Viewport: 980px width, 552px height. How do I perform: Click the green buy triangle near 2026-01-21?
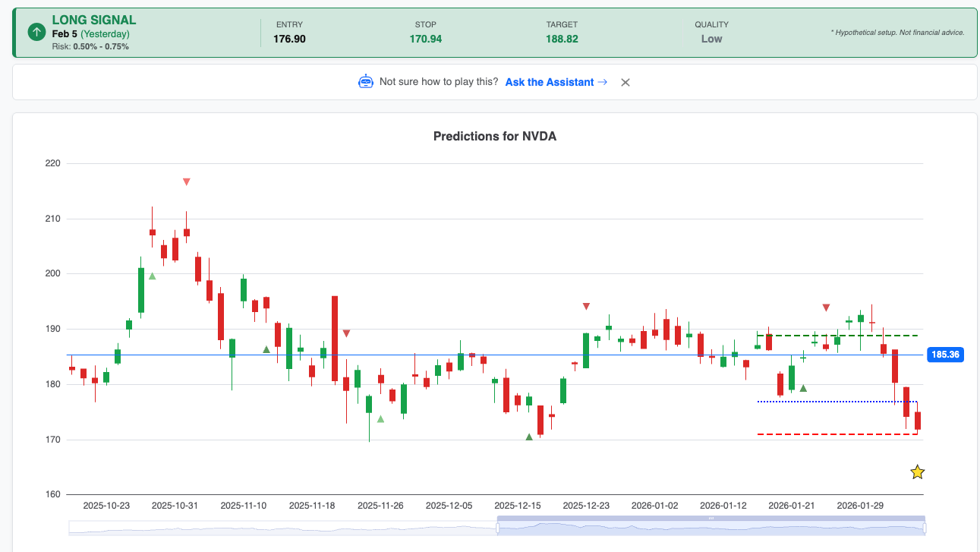click(x=803, y=388)
